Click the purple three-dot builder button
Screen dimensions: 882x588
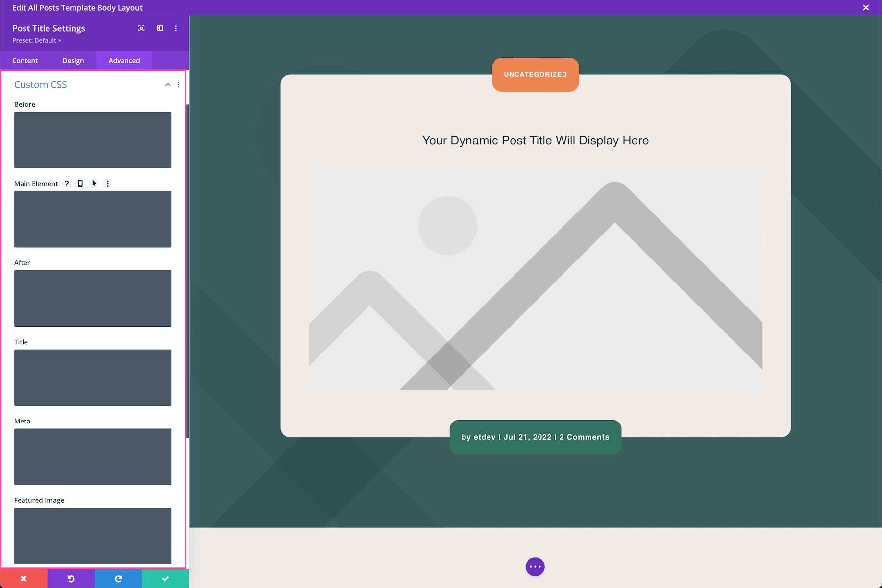tap(535, 567)
